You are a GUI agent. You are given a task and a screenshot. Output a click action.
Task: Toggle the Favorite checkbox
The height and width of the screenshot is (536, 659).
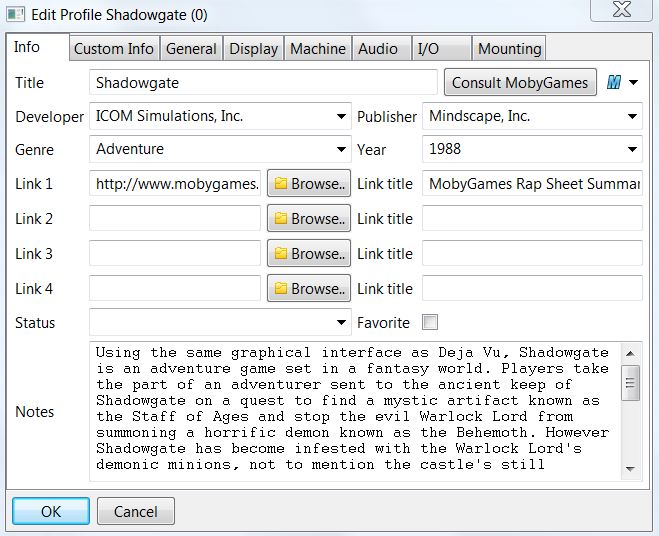point(430,322)
